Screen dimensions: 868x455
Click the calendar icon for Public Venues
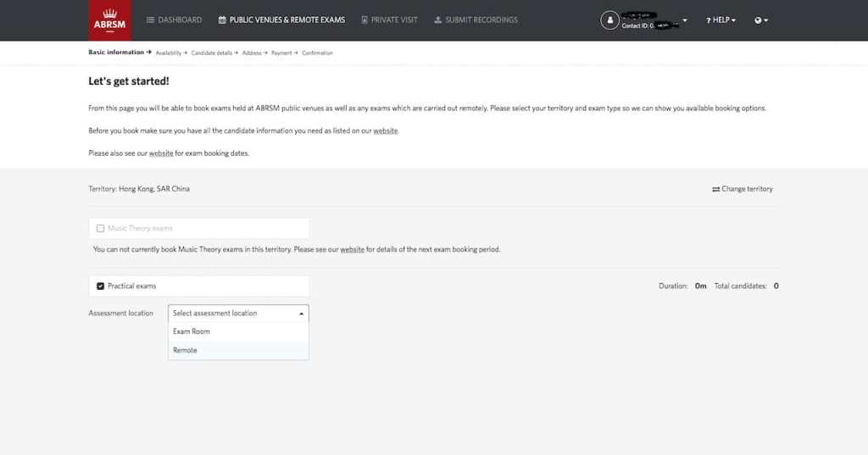point(222,19)
